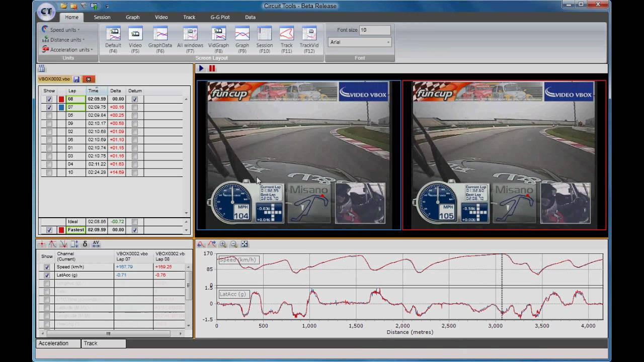Zoom out on the graph
Screen dimensions: 644x362
[234, 244]
